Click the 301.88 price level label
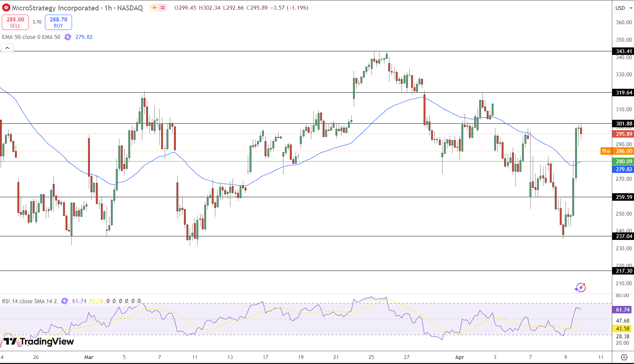The height and width of the screenshot is (364, 634). coord(623,124)
